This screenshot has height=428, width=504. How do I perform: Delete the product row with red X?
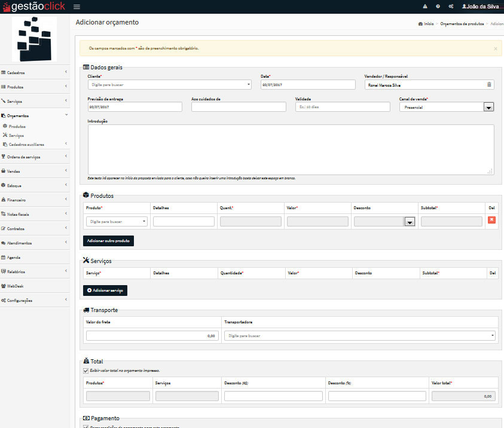click(491, 221)
